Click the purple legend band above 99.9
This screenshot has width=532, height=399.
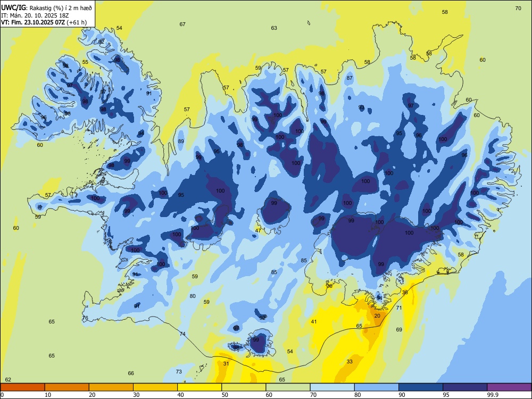coord(509,387)
